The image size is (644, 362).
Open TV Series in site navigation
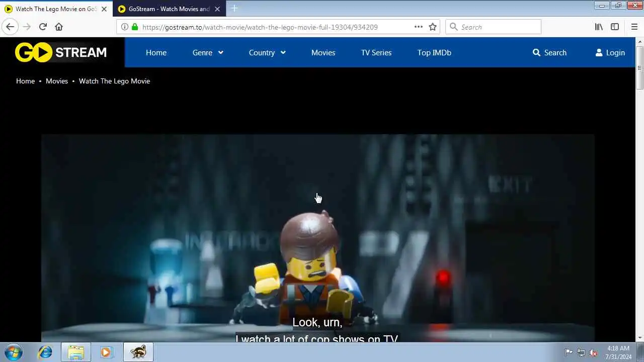click(376, 52)
